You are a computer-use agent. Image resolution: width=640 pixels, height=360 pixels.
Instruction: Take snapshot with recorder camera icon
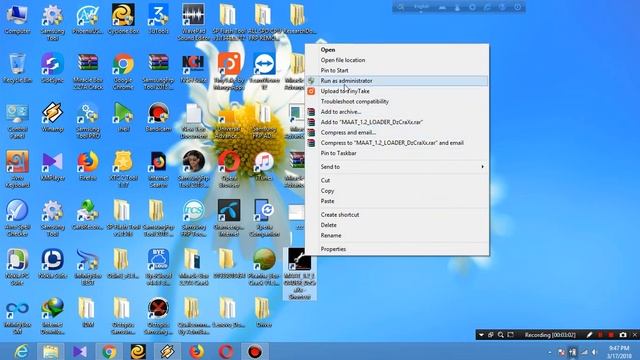click(623, 335)
